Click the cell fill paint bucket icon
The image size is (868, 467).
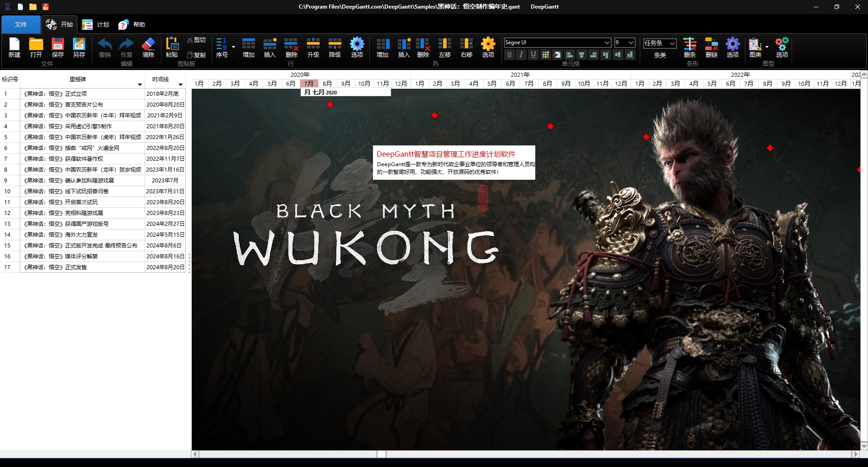(557, 55)
